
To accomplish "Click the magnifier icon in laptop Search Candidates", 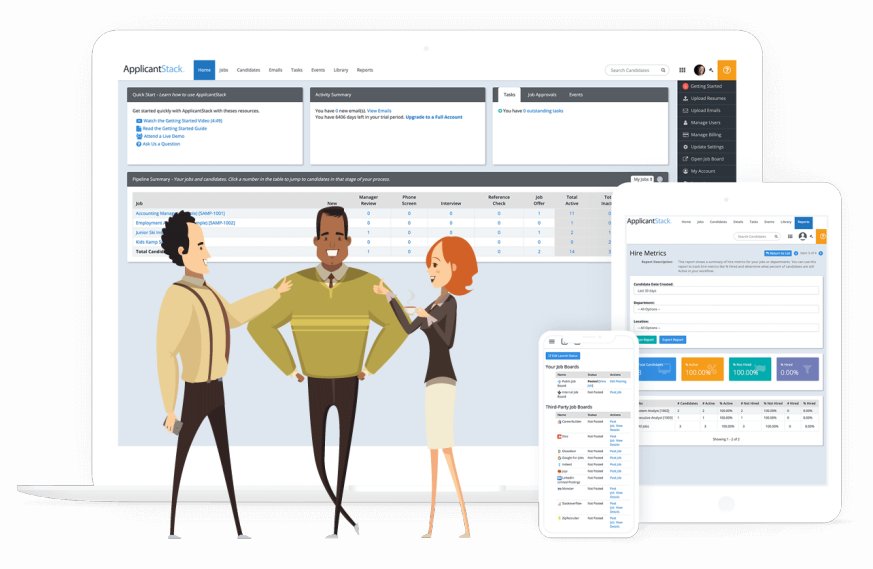I will (x=663, y=70).
